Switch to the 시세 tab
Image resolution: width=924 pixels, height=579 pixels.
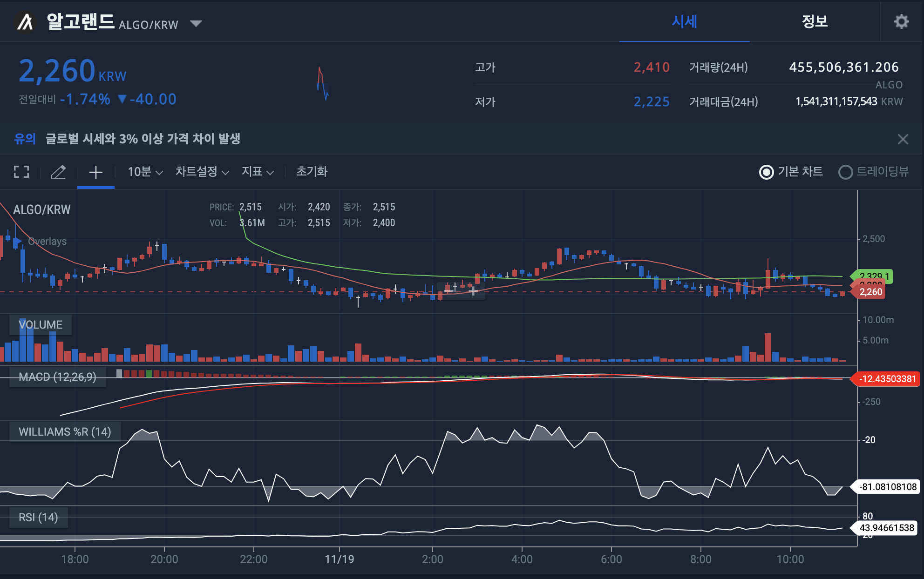coord(684,21)
